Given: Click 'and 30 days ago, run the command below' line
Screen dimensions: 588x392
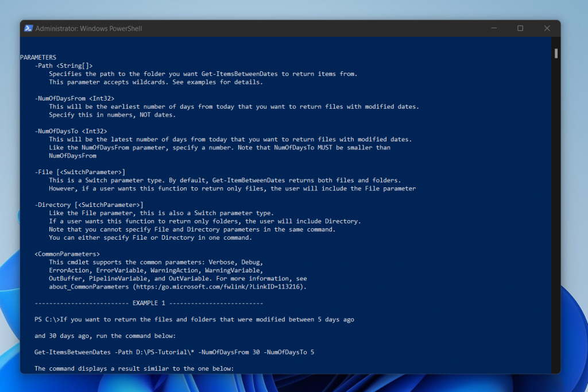Looking at the screenshot, I should tap(105, 336).
